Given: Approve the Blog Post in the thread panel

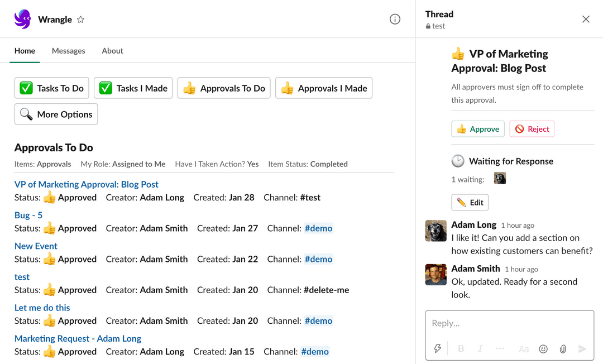Looking at the screenshot, I should tap(478, 128).
